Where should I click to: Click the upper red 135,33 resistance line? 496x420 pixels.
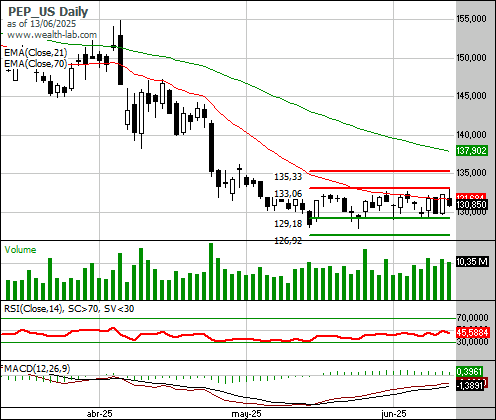[380, 171]
